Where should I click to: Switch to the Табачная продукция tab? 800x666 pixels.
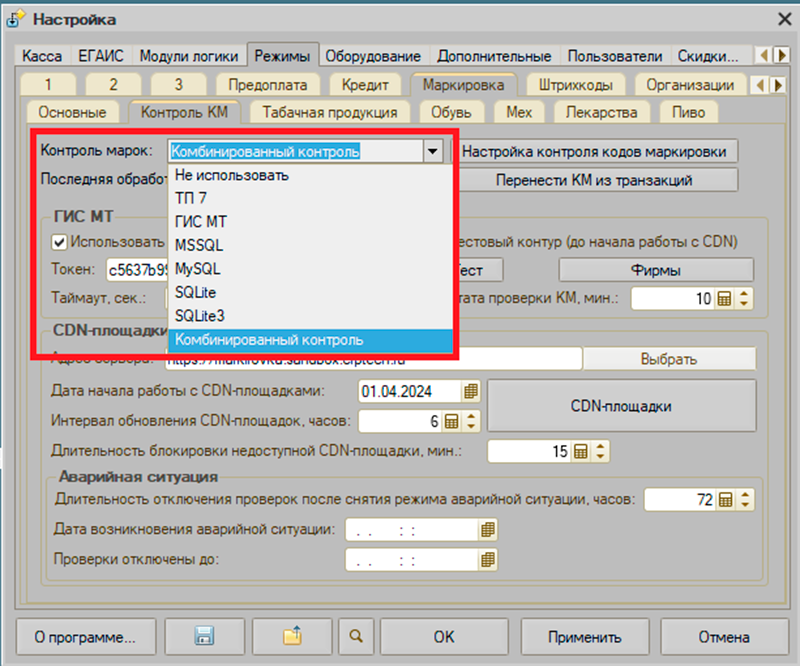click(330, 113)
